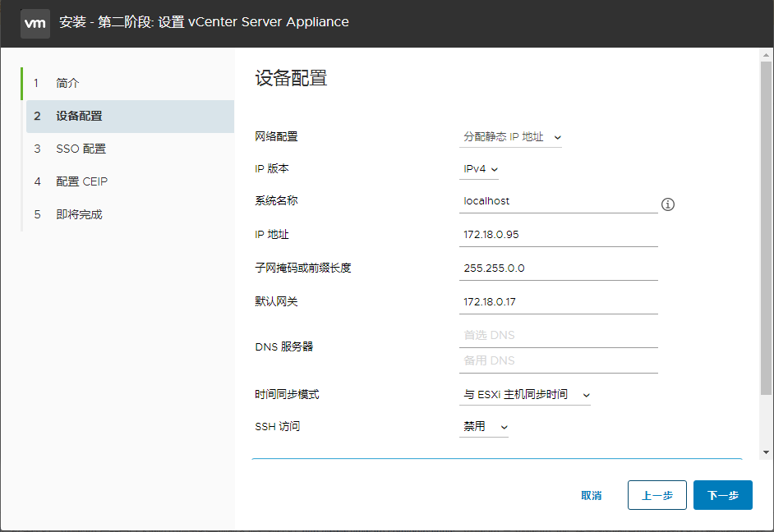Click the scrollbar up arrow
The height and width of the screenshot is (532, 774).
coord(766,55)
